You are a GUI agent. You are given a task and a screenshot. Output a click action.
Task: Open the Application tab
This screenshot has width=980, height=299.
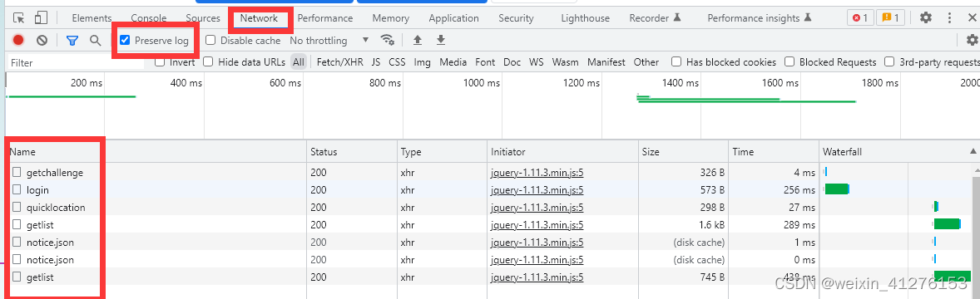point(453,18)
